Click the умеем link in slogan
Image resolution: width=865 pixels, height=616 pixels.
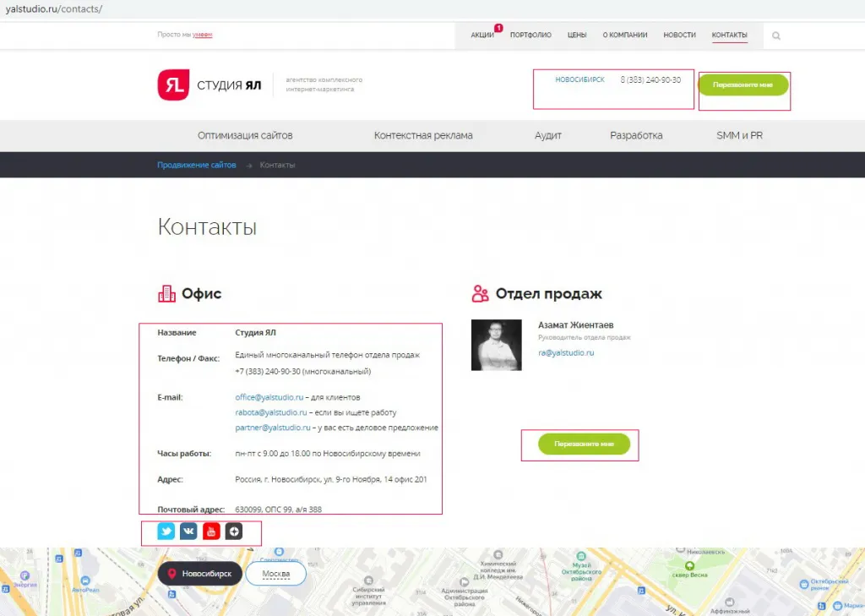[203, 35]
